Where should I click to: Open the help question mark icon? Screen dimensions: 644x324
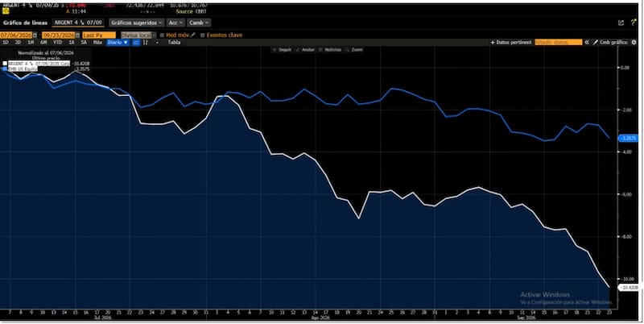(634, 23)
